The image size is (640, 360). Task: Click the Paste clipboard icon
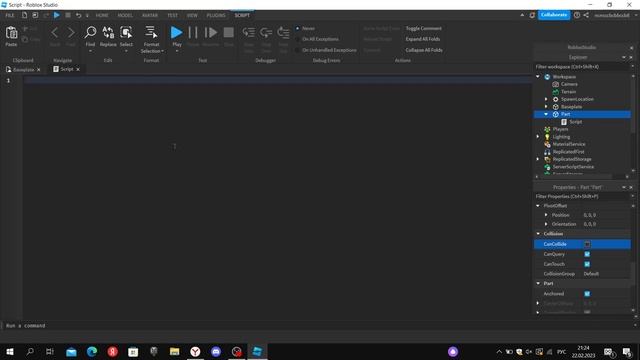click(x=11, y=33)
